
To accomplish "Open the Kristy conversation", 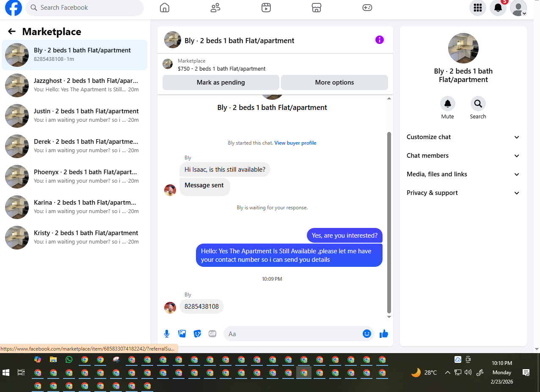I will (x=74, y=238).
